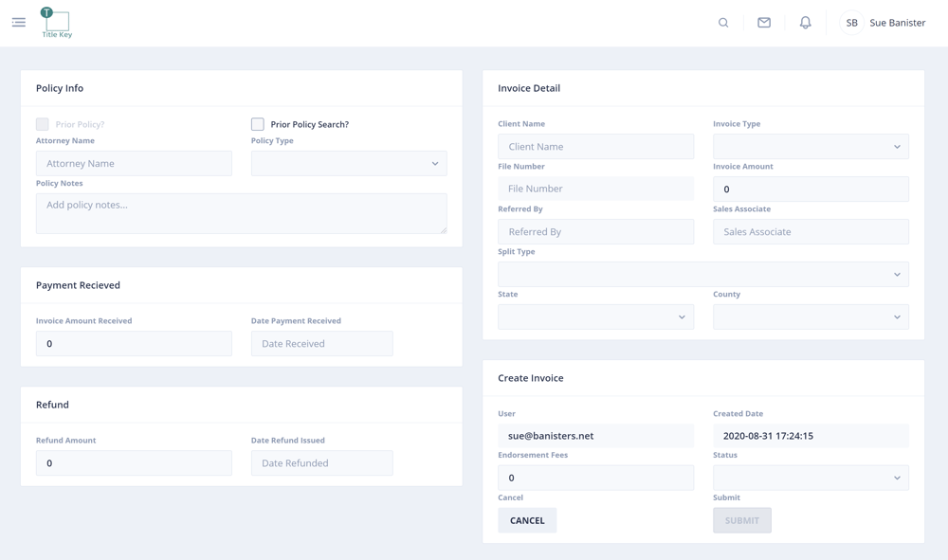Image resolution: width=948 pixels, height=560 pixels.
Task: Focus the Attorney Name field
Action: click(134, 164)
